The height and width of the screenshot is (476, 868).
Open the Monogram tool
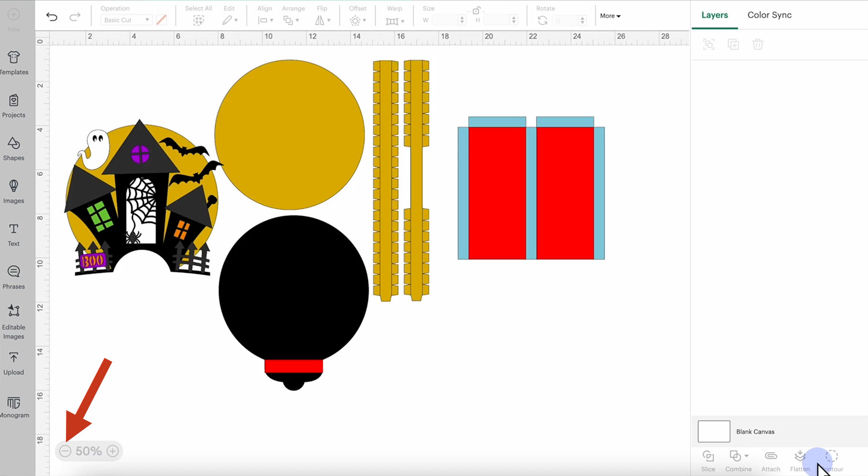tap(14, 407)
